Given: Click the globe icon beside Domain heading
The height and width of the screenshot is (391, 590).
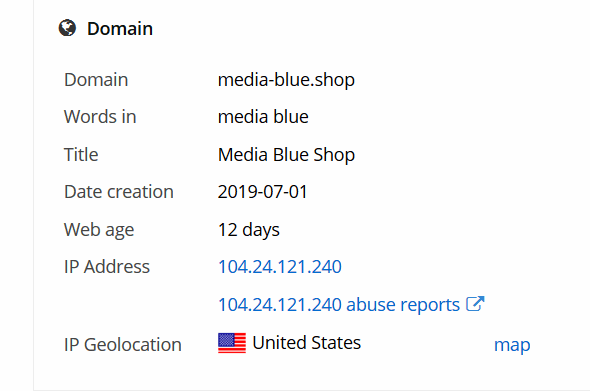Looking at the screenshot, I should pyautogui.click(x=67, y=28).
